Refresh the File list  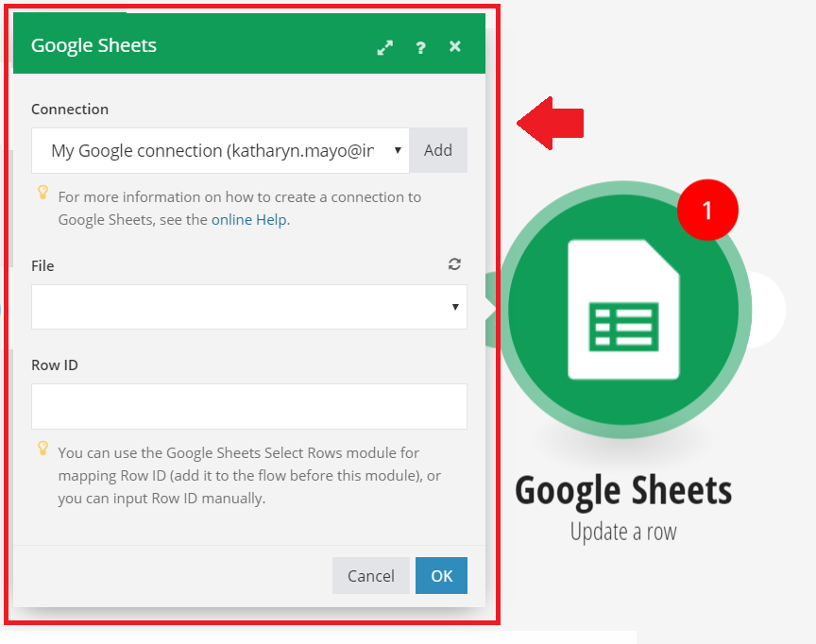(454, 264)
